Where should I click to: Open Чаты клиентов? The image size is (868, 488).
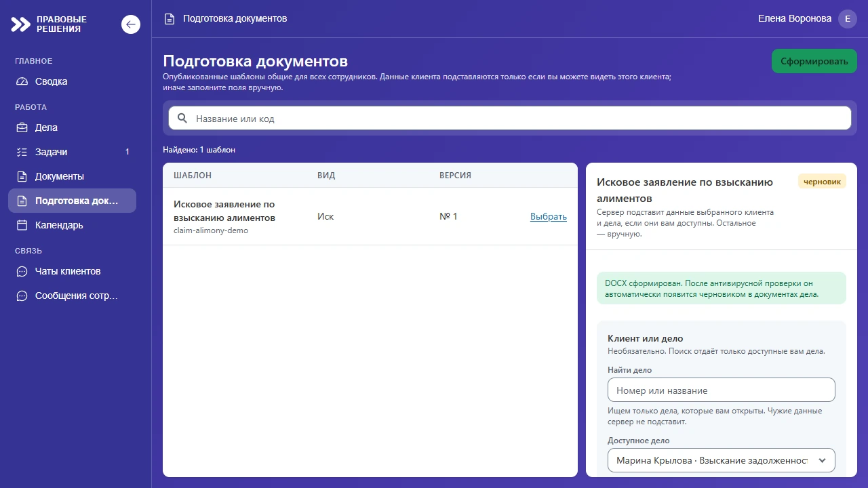point(72,271)
